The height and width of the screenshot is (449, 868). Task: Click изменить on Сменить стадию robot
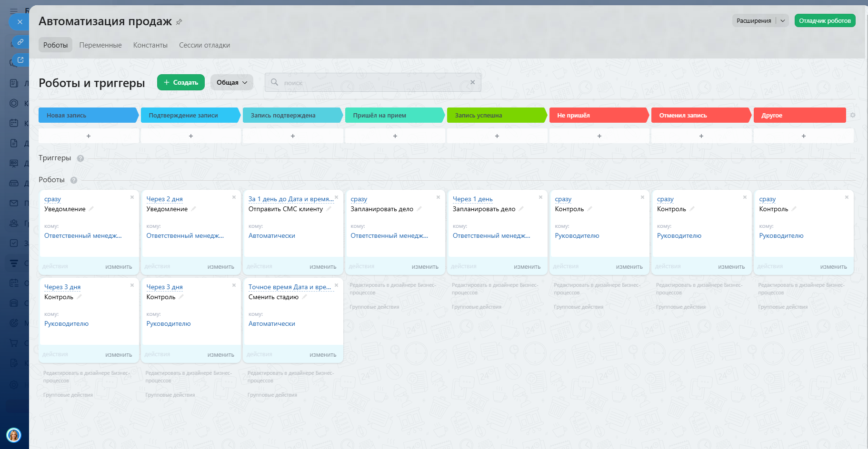[x=323, y=355]
